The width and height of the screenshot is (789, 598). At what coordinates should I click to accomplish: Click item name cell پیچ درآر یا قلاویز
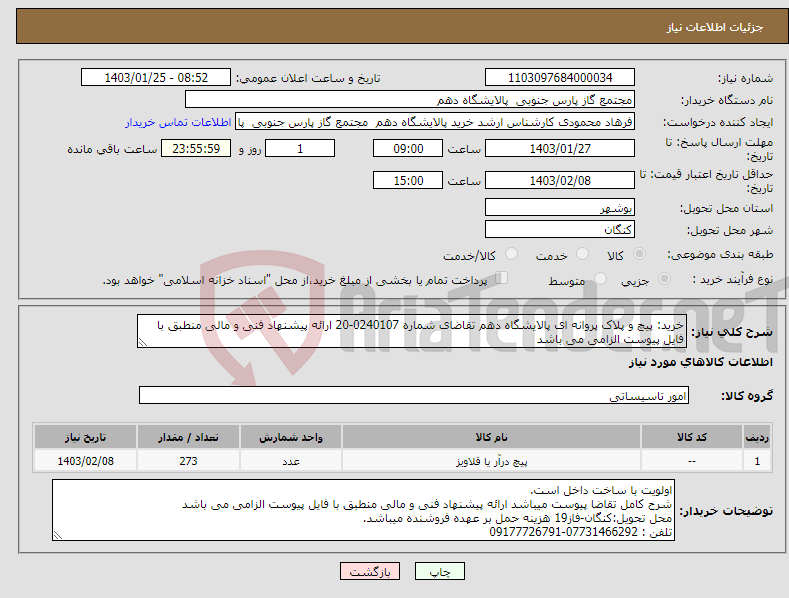pyautogui.click(x=492, y=461)
